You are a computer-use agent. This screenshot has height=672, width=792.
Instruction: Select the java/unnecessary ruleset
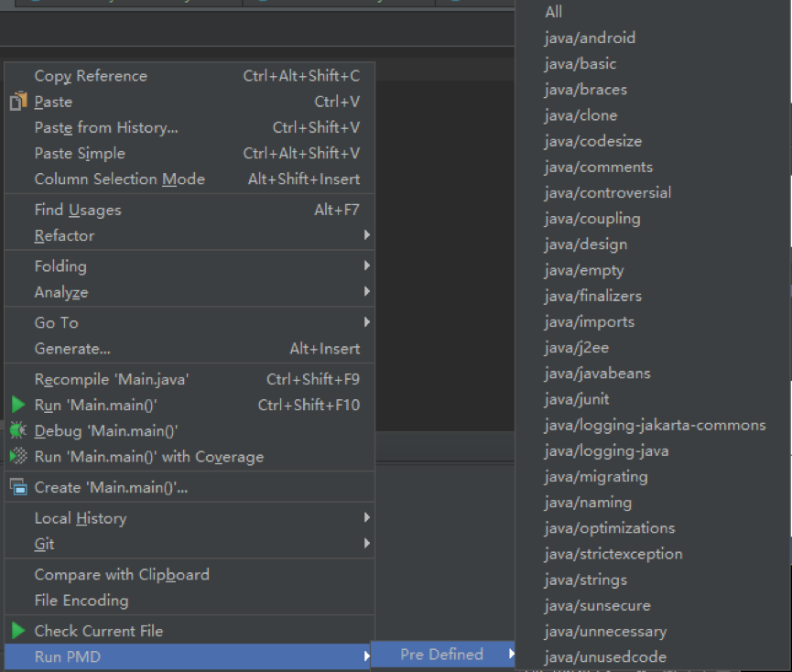653,631
